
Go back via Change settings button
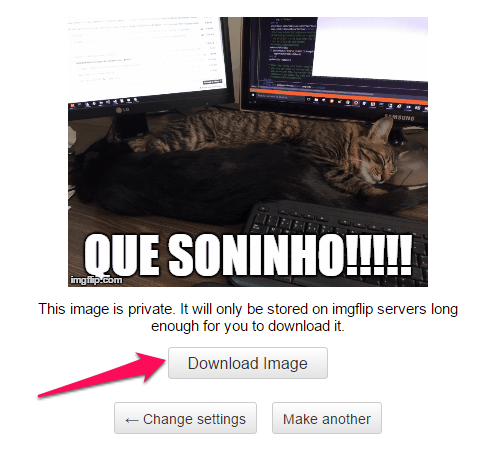pos(185,418)
